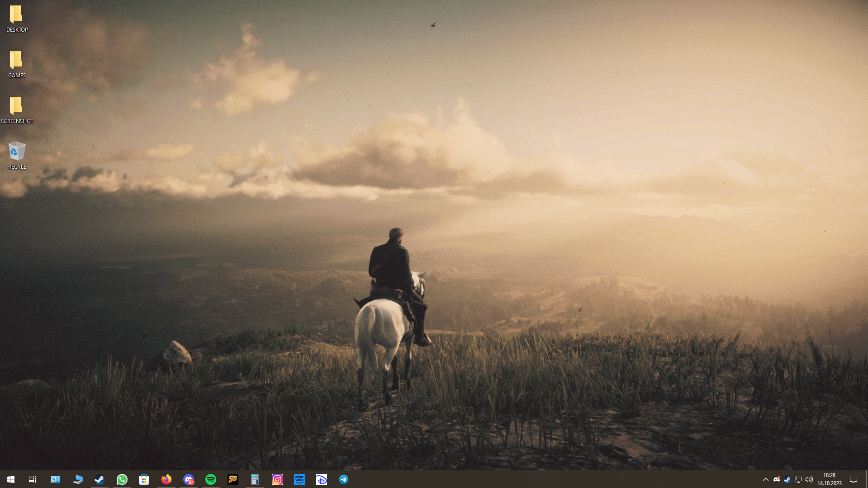Click the Discord icon in system tray
The height and width of the screenshot is (488, 868).
tap(777, 479)
